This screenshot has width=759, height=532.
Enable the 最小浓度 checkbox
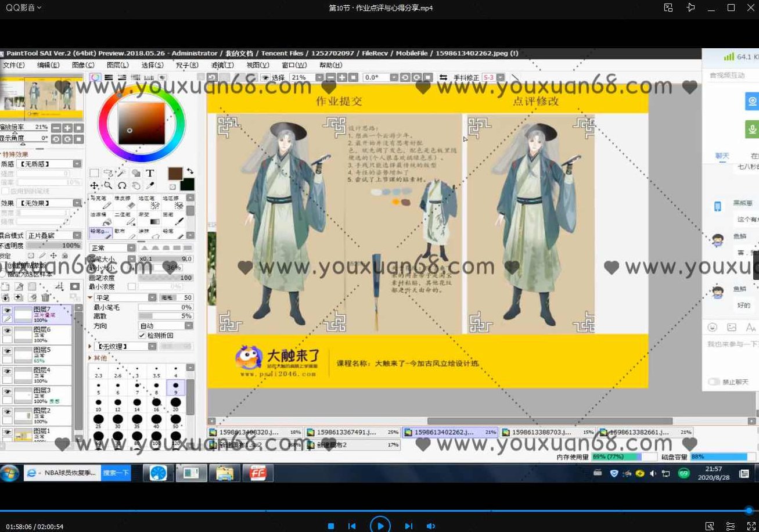tap(132, 286)
